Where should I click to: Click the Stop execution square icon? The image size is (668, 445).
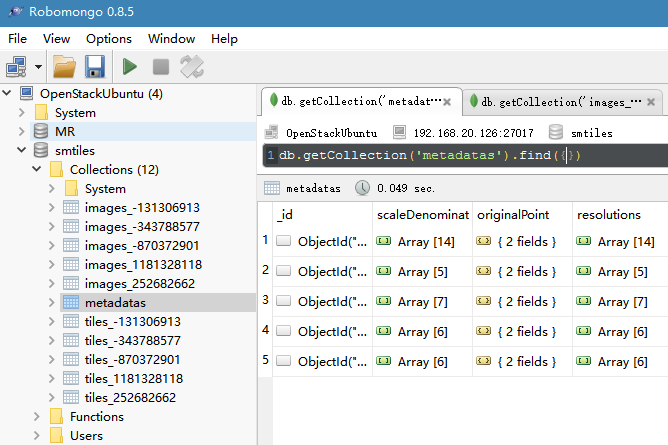(x=161, y=67)
